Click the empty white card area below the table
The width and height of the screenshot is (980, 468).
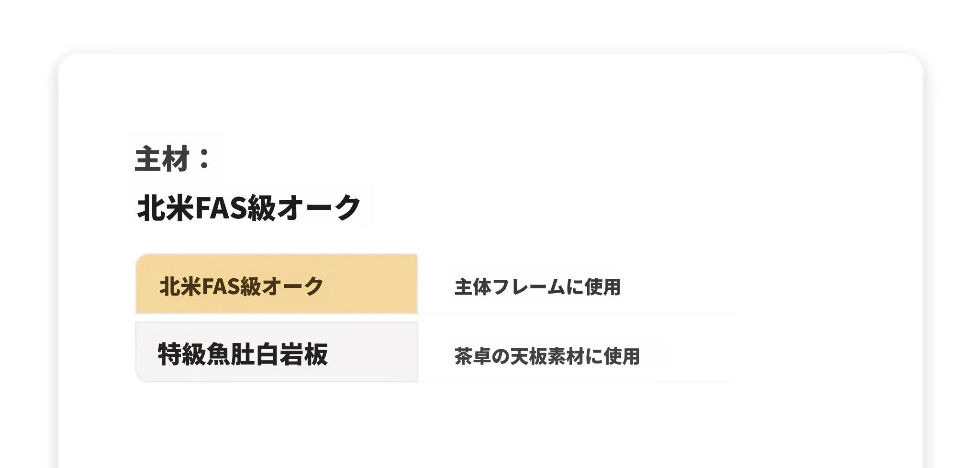pyautogui.click(x=490, y=426)
